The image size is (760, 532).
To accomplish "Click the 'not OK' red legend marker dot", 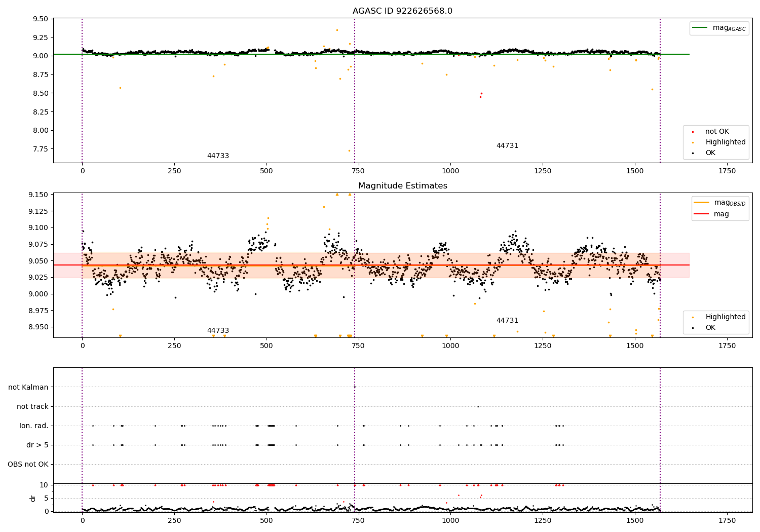I will (x=693, y=132).
